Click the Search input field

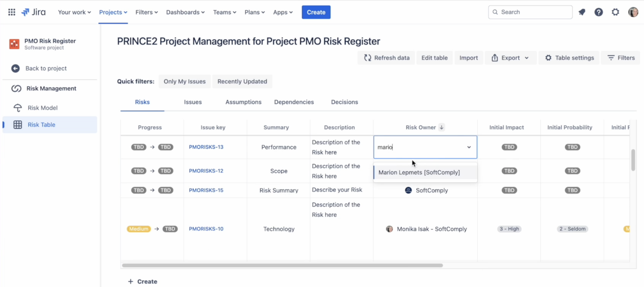pyautogui.click(x=530, y=12)
